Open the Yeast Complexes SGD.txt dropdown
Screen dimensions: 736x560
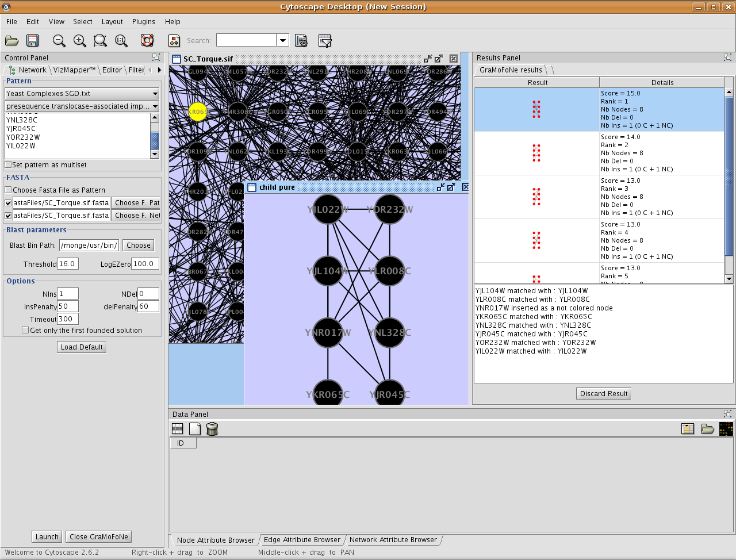[x=82, y=93]
